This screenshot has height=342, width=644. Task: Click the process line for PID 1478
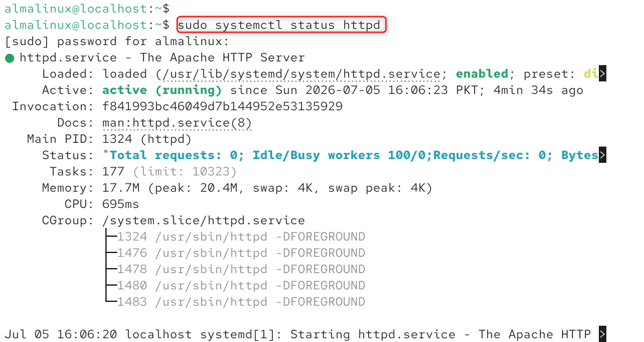tap(241, 269)
